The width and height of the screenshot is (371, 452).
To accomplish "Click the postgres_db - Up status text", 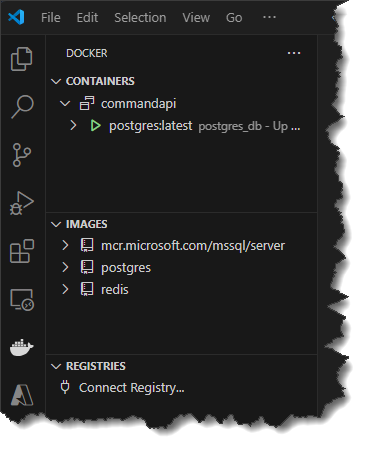I will [x=249, y=126].
